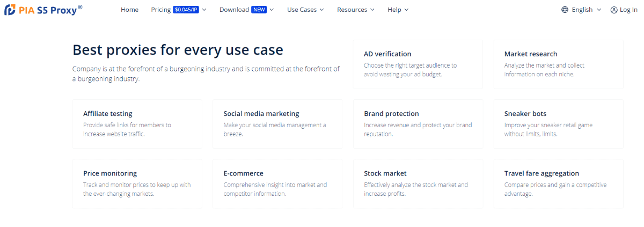This screenshot has height=227, width=644.
Task: Click the user account icon beside Log In
Action: (614, 10)
